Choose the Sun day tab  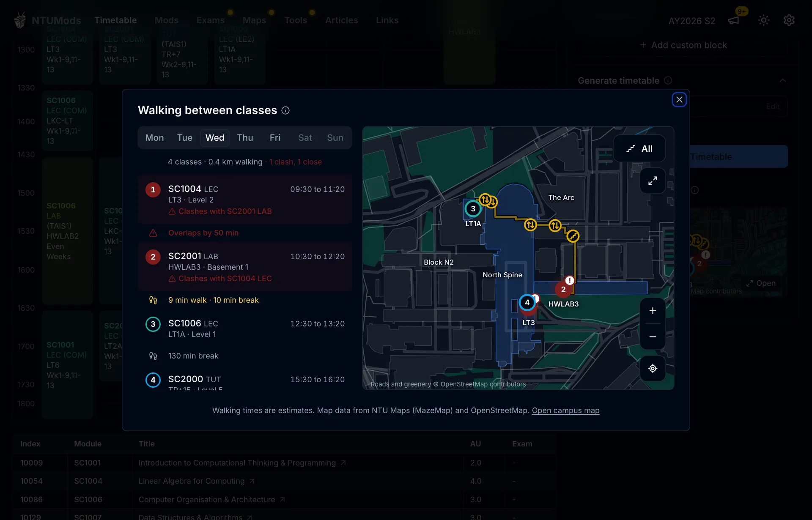(x=335, y=138)
